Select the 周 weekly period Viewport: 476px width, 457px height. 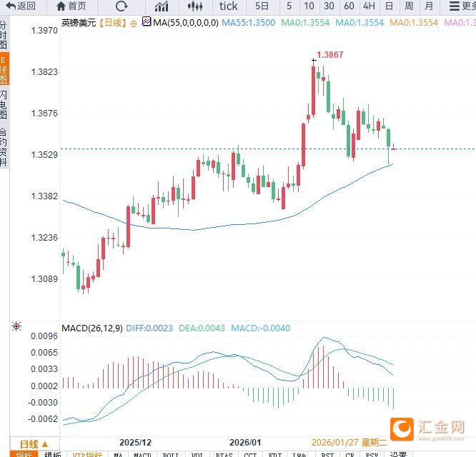point(409,6)
